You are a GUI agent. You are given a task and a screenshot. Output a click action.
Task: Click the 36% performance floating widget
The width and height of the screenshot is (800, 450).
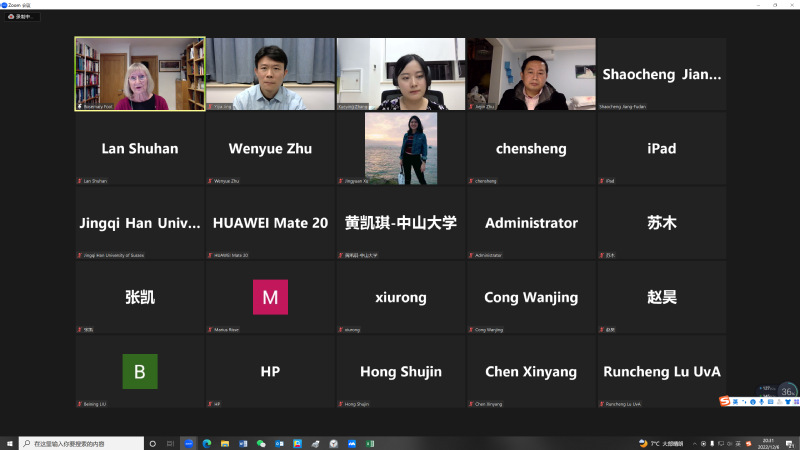pos(787,391)
